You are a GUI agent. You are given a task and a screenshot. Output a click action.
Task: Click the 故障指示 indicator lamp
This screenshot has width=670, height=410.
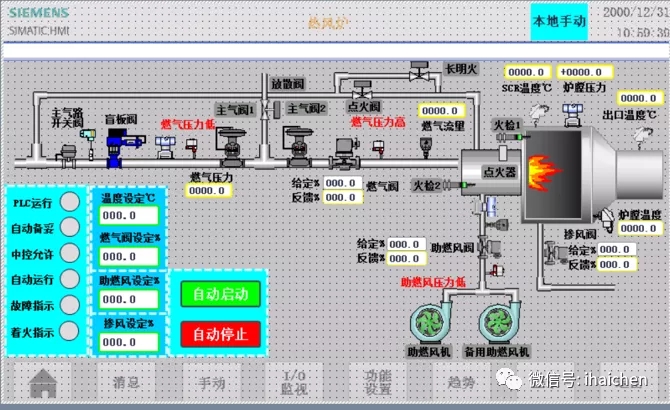pyautogui.click(x=70, y=305)
